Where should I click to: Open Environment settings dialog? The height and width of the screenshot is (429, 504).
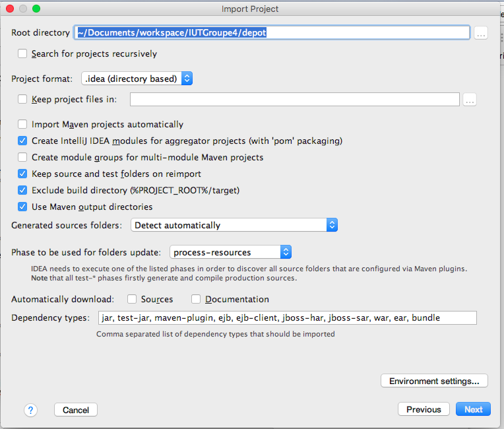434,381
